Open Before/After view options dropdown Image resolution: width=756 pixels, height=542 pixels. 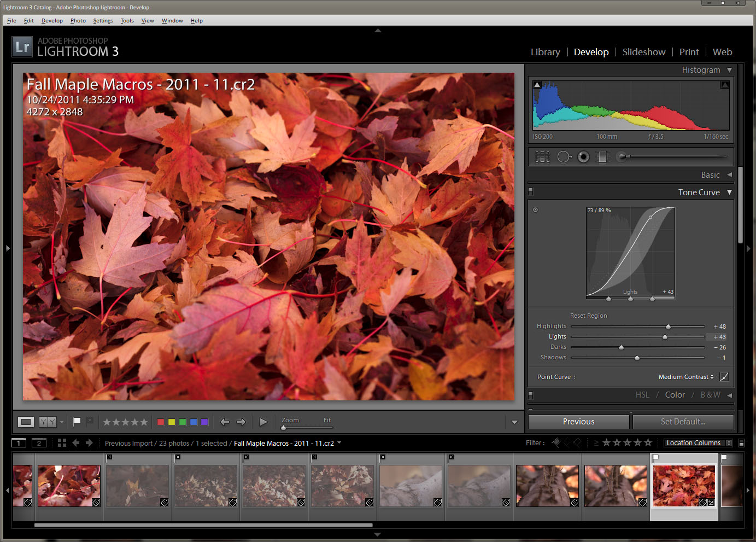click(61, 422)
